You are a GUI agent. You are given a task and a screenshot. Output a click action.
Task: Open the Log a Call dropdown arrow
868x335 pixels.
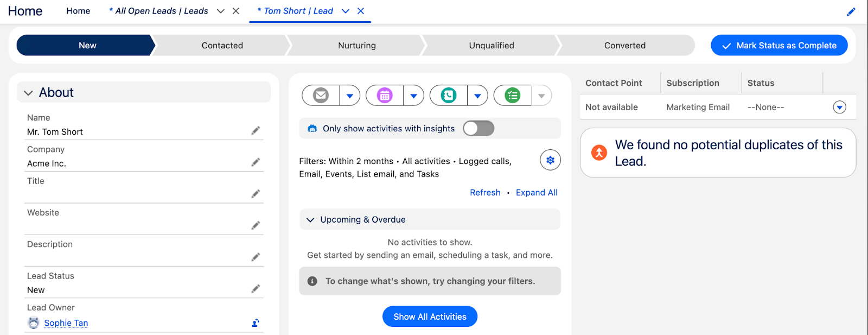pos(478,96)
